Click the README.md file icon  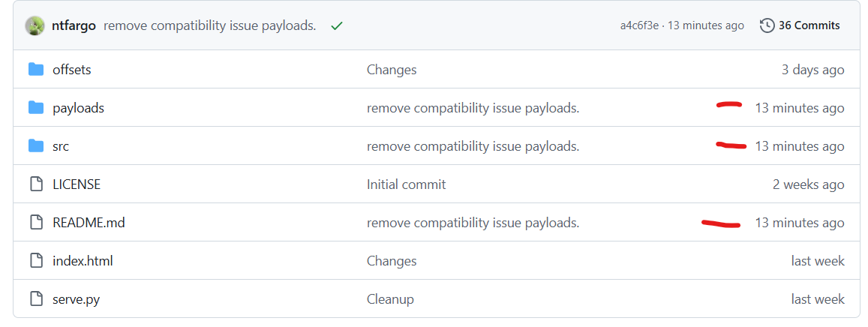[36, 223]
